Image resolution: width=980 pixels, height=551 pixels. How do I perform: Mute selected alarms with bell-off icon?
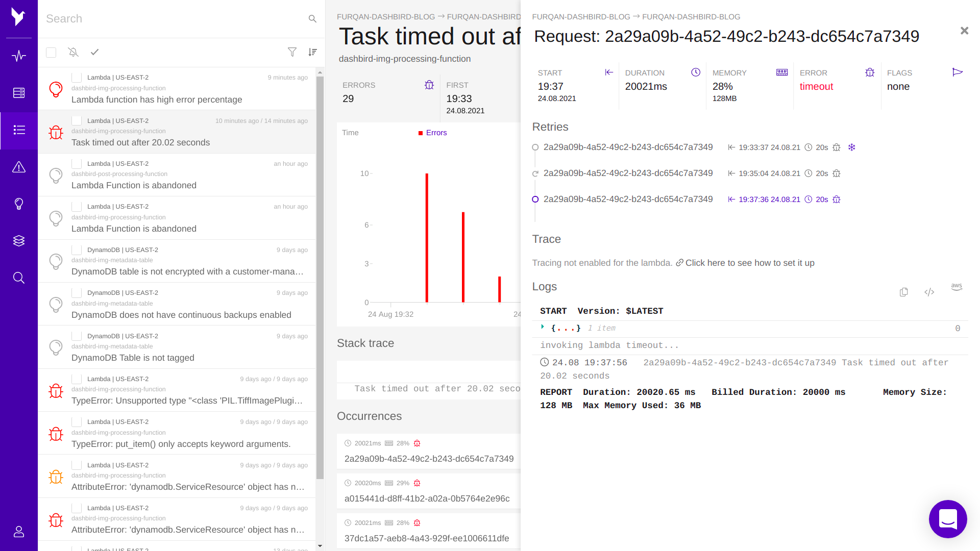(x=73, y=52)
